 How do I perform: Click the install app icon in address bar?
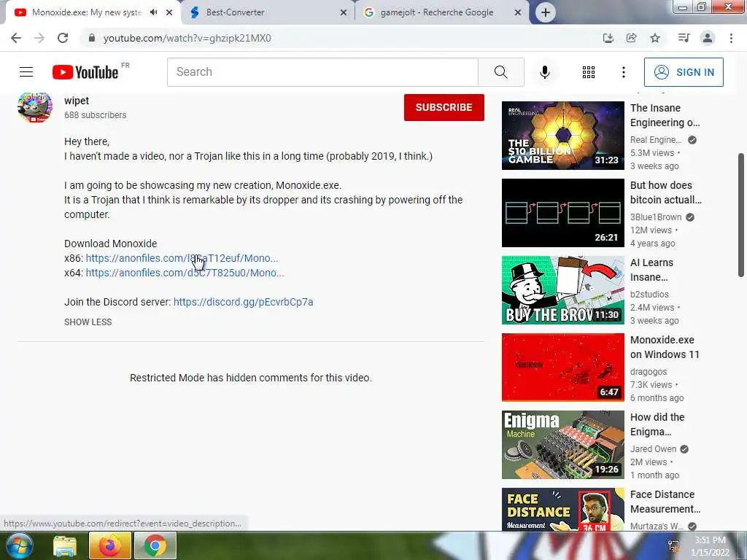(608, 38)
